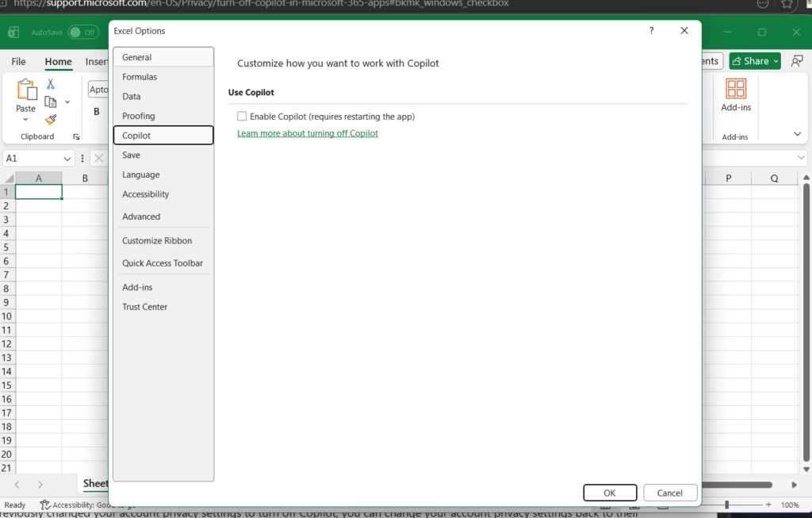812x518 pixels.
Task: Confirm with the OK button
Action: pos(610,493)
